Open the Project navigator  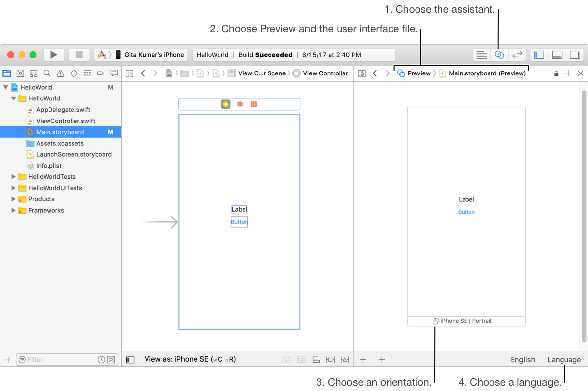pyautogui.click(x=7, y=73)
